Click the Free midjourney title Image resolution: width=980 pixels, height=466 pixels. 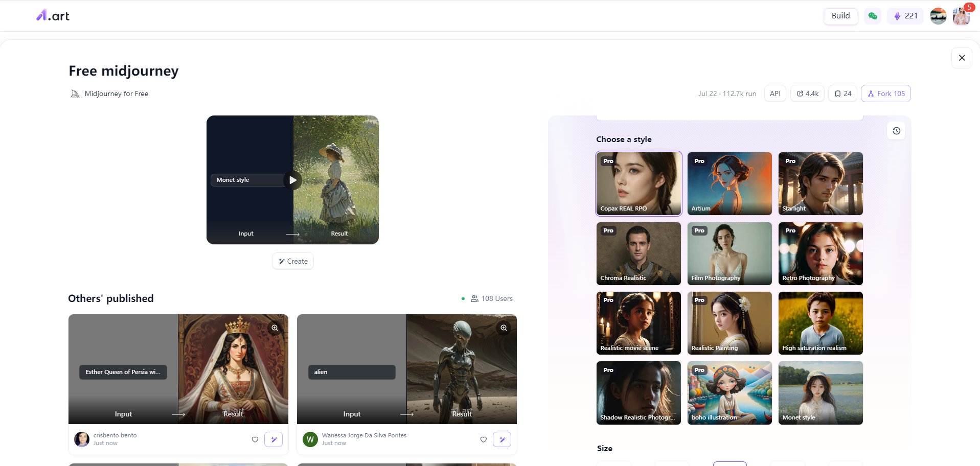pyautogui.click(x=124, y=71)
